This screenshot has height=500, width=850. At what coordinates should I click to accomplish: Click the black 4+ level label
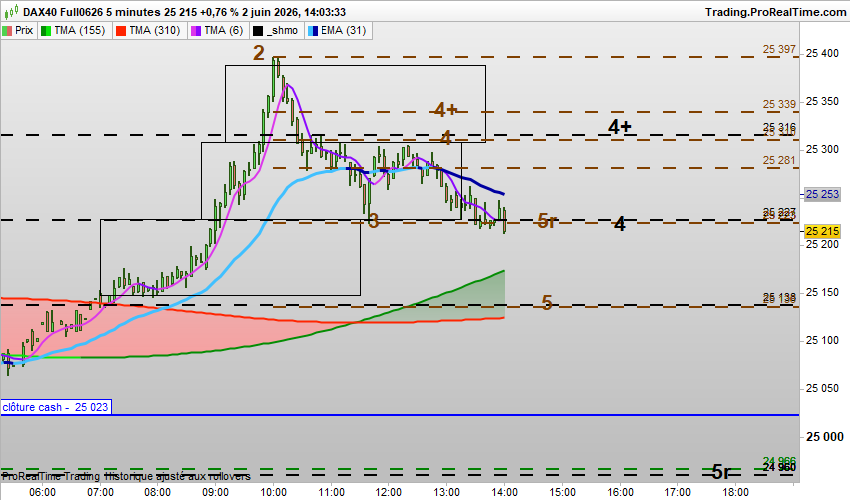[x=620, y=126]
